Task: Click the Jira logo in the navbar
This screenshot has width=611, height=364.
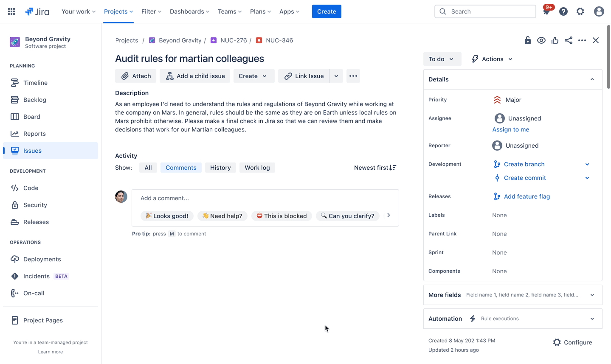Action: (37, 11)
